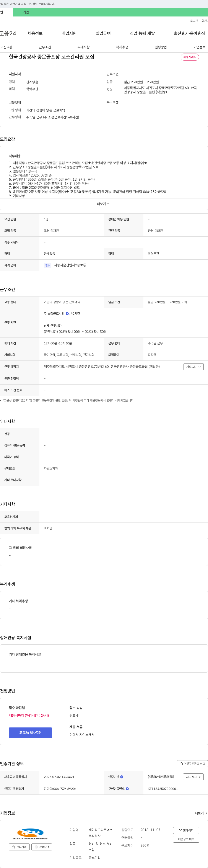208x868 pixels.
Task: Open the 구인인증번호 help question-mark icon
Action: tap(127, 789)
